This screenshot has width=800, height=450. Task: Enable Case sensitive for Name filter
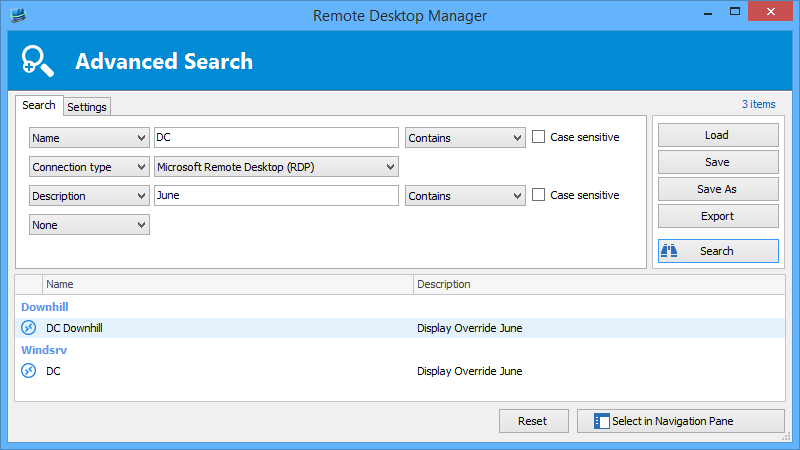tap(538, 137)
